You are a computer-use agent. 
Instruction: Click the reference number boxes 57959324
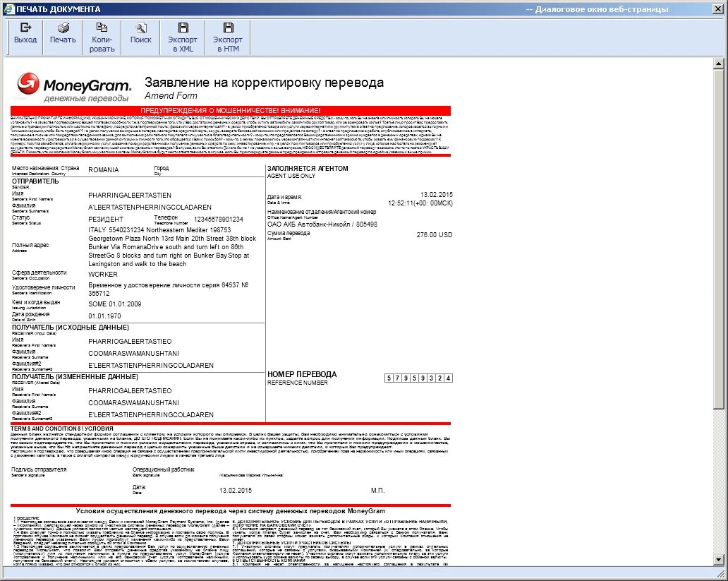click(419, 378)
